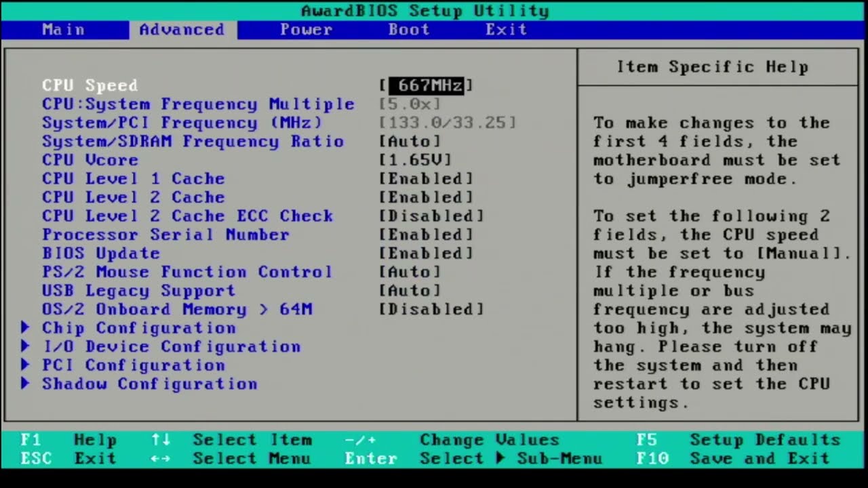Click the System/PCI Frequency (MHz) label
This screenshot has width=868, height=488.
[x=182, y=123]
